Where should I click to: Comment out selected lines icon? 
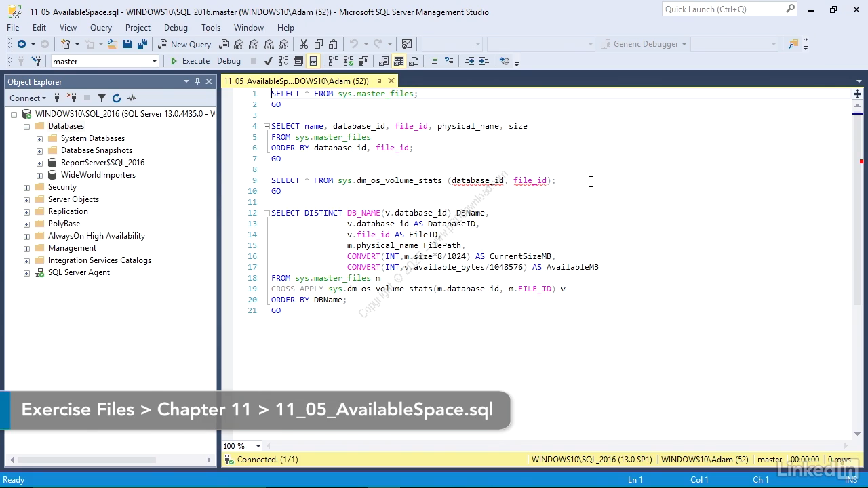tap(434, 61)
